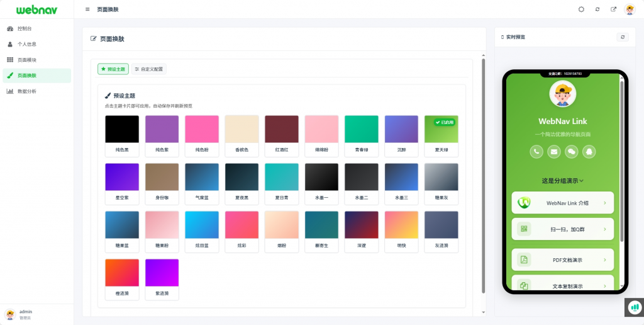Open the user avatar menu at top right

pos(630,9)
